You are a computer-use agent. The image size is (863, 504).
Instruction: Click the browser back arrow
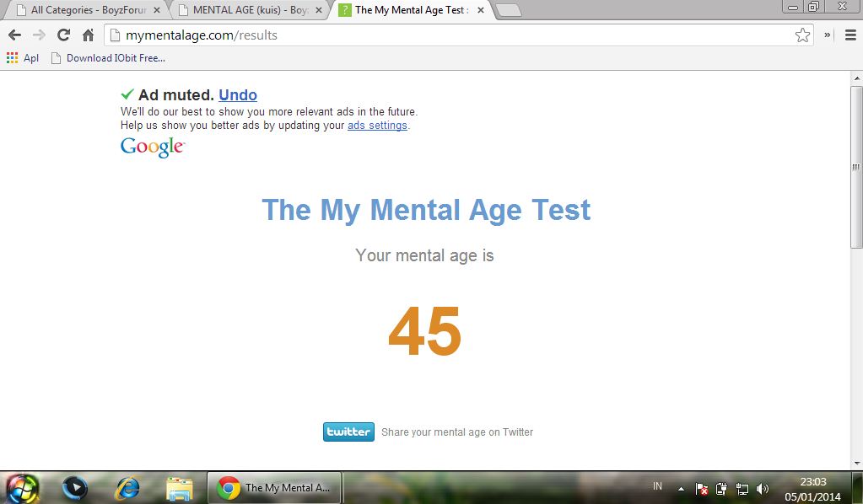14,35
